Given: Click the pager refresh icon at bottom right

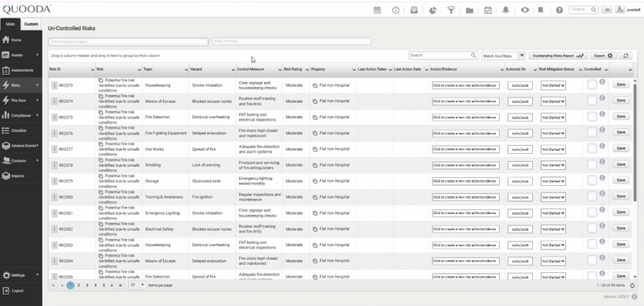Looking at the screenshot, I should 633,285.
